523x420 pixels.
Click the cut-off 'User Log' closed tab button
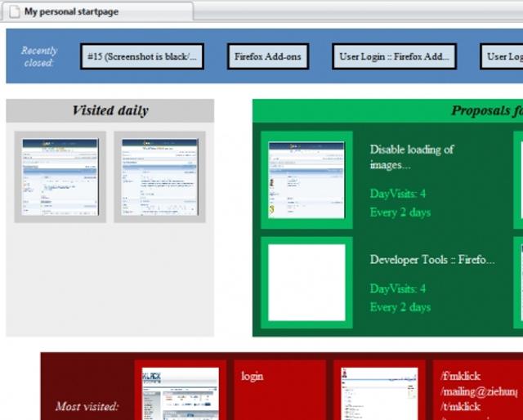(x=501, y=56)
